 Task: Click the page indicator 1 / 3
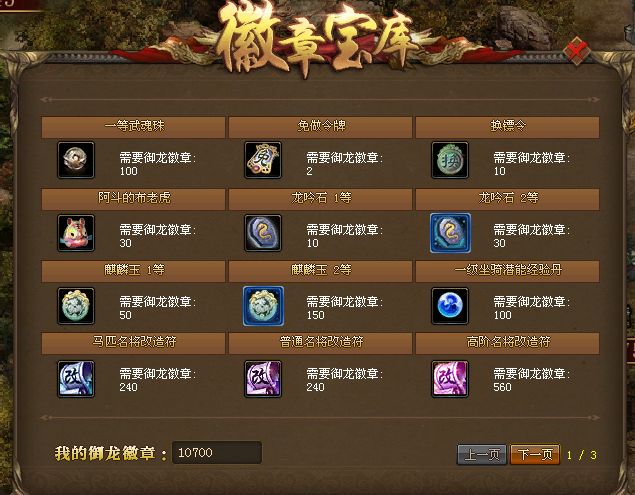pos(582,455)
